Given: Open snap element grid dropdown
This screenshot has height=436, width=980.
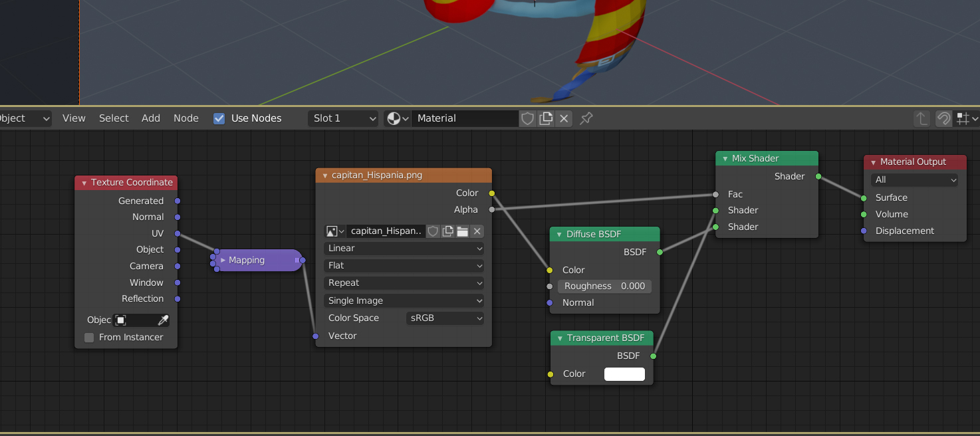Looking at the screenshot, I should [967, 118].
